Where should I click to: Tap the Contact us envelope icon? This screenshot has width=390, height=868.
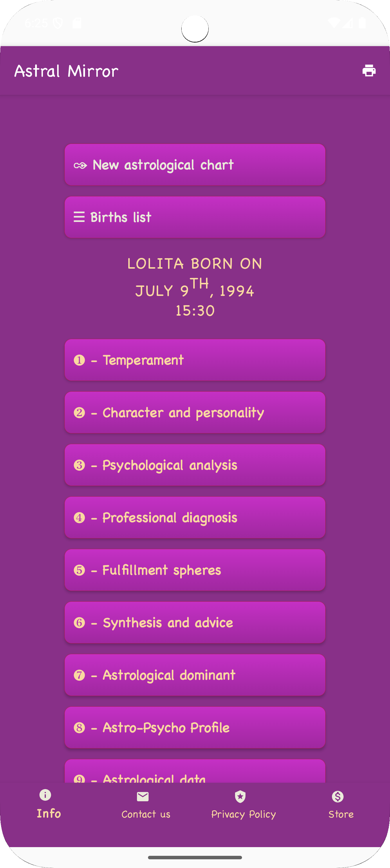click(142, 797)
